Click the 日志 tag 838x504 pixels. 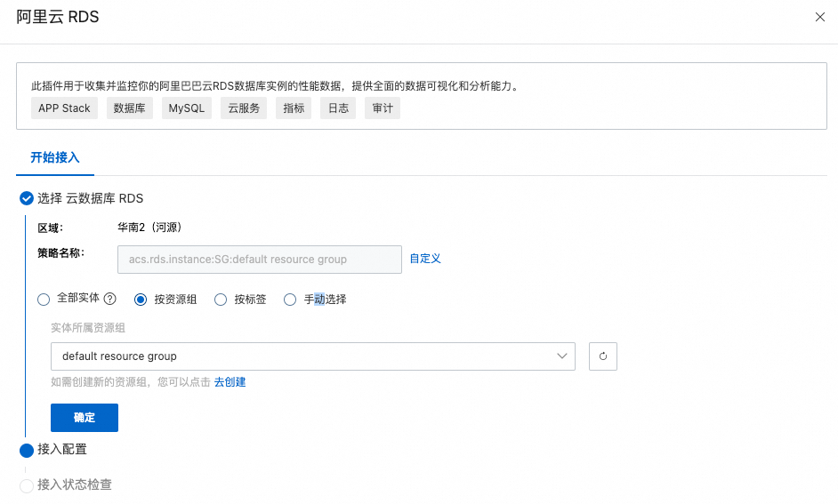pyautogui.click(x=338, y=108)
